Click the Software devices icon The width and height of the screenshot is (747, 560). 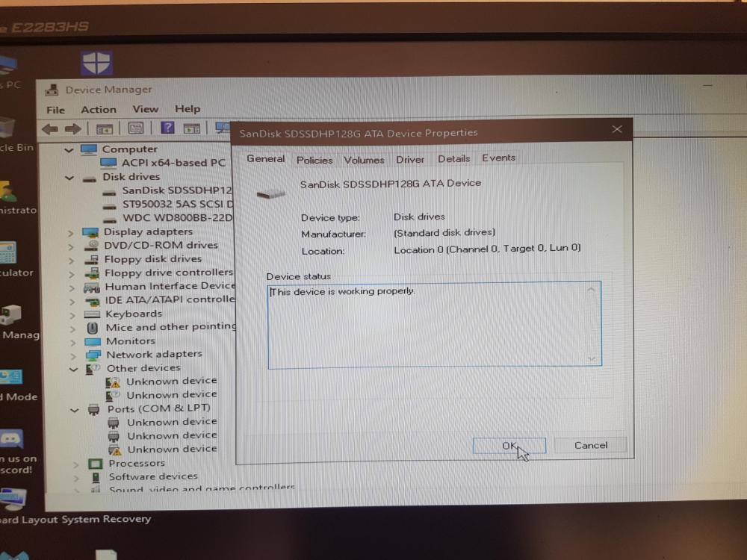[x=96, y=477]
